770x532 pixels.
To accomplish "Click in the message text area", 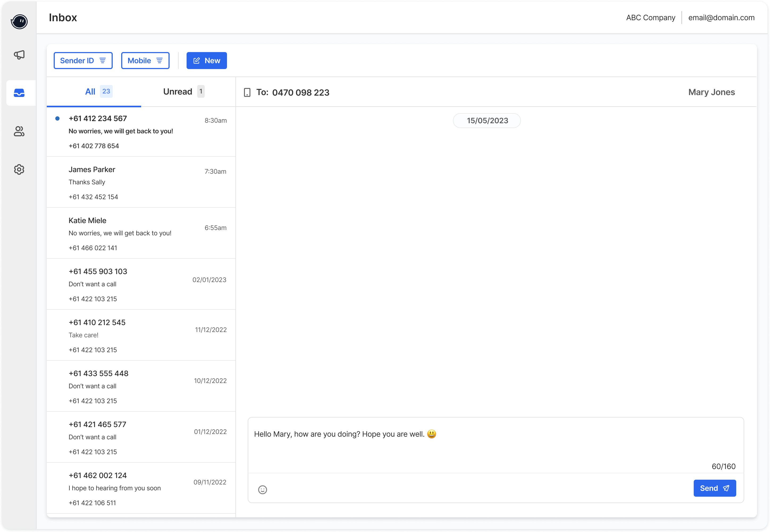I will pos(495,445).
